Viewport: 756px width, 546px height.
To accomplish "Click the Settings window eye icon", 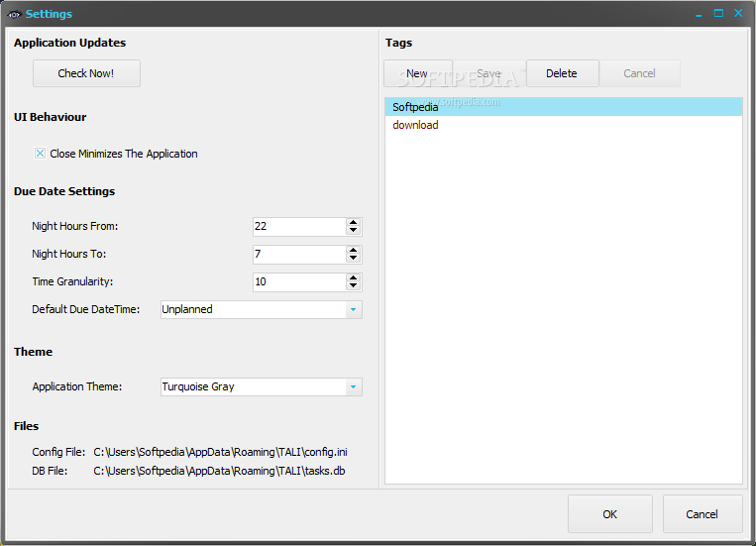I will [x=14, y=15].
